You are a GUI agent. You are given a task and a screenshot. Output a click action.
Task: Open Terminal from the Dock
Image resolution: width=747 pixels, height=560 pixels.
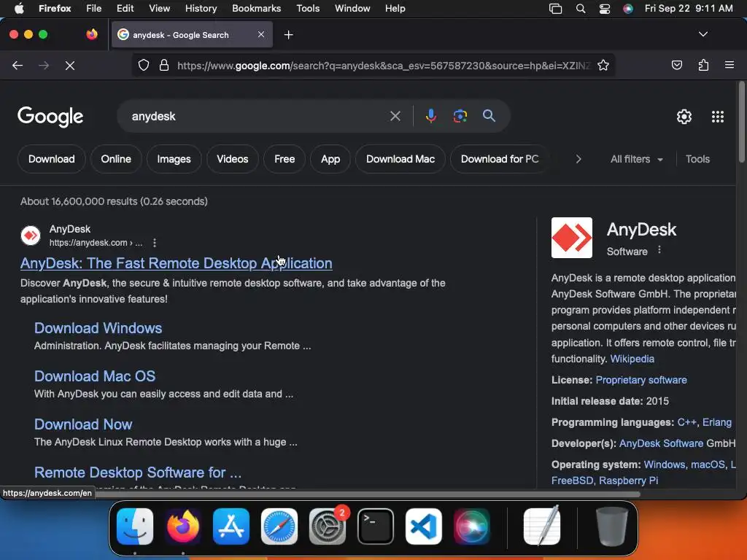pyautogui.click(x=376, y=526)
